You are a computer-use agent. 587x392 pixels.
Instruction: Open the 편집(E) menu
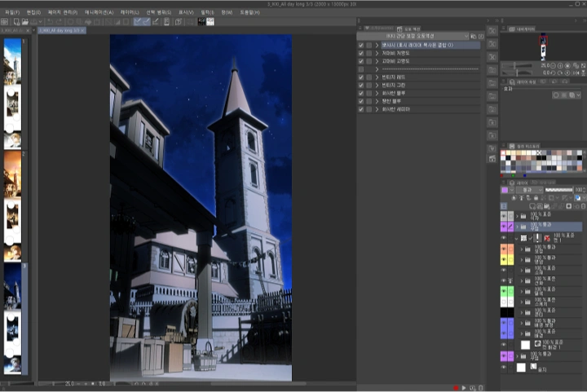[33, 12]
